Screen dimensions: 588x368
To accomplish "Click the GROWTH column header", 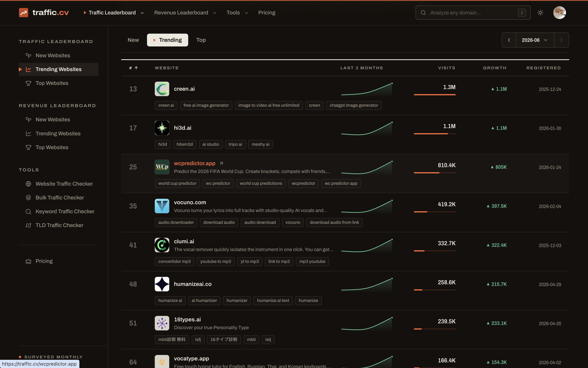I will click(x=495, y=68).
